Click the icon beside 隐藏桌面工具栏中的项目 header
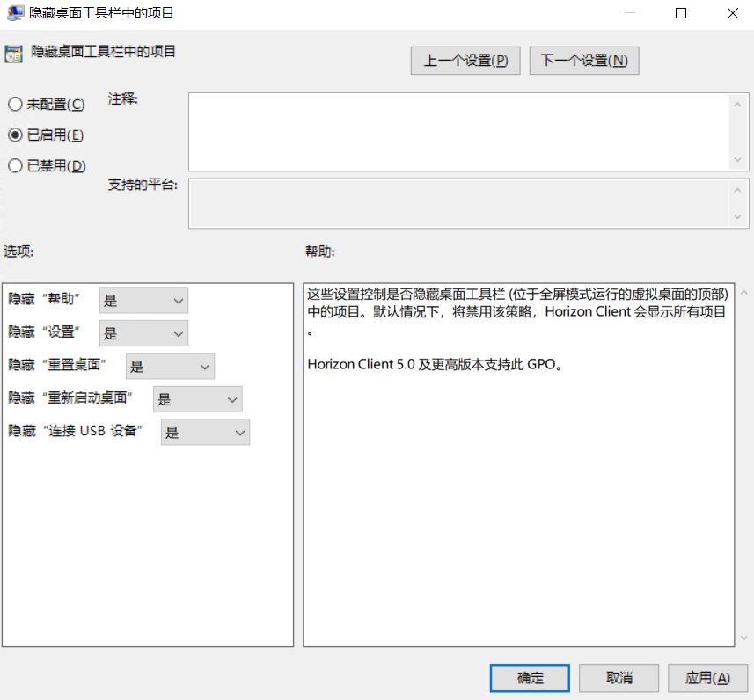The height and width of the screenshot is (700, 754). (14, 53)
